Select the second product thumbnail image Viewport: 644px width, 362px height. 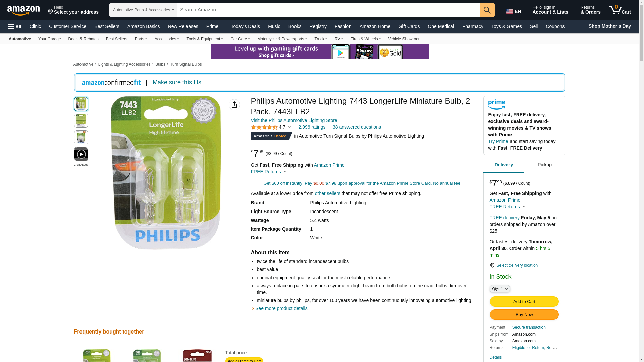coord(81,121)
